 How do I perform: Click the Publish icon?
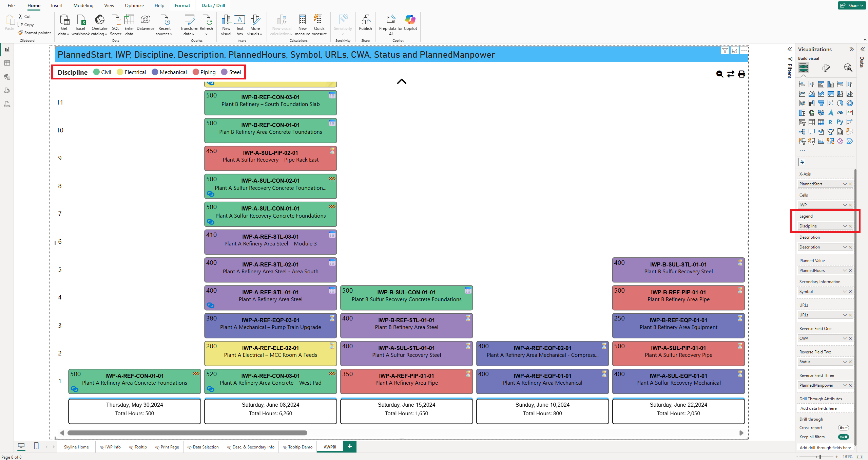point(366,20)
